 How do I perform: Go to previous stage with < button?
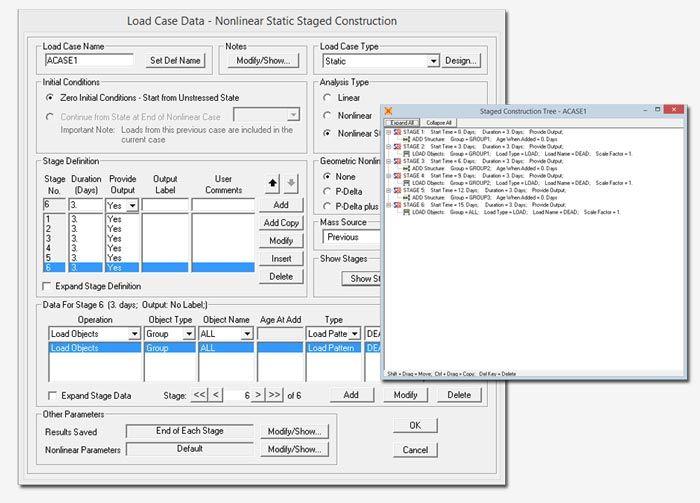[x=216, y=395]
